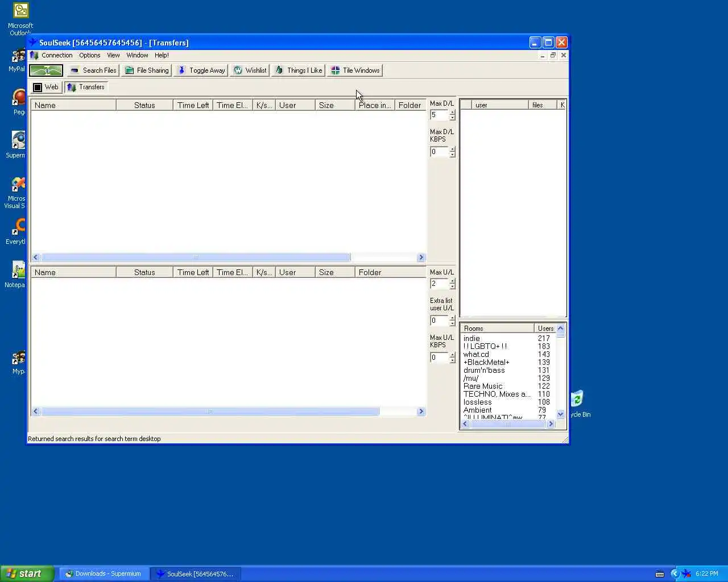Open the File Sharing settings
Screen dimensions: 728x582
[147, 70]
